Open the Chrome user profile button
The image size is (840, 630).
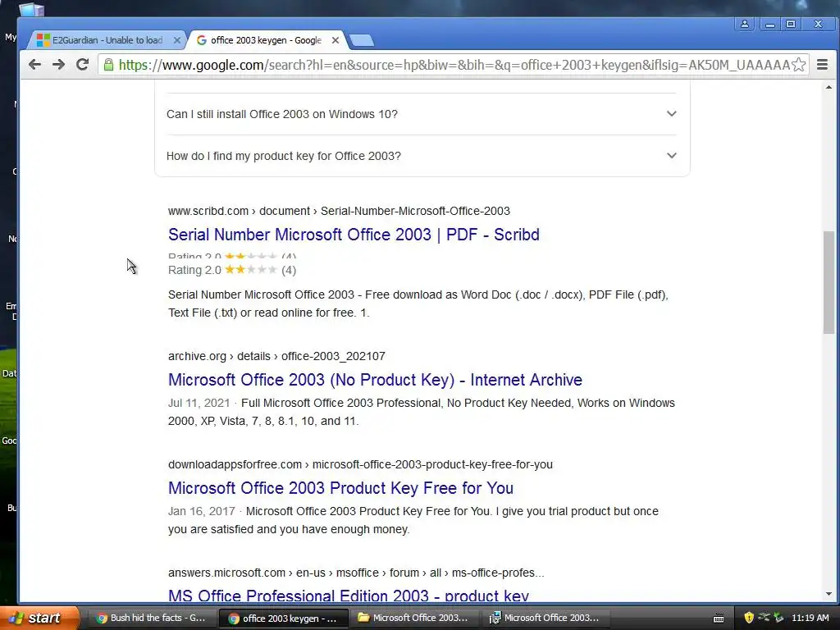tap(745, 24)
